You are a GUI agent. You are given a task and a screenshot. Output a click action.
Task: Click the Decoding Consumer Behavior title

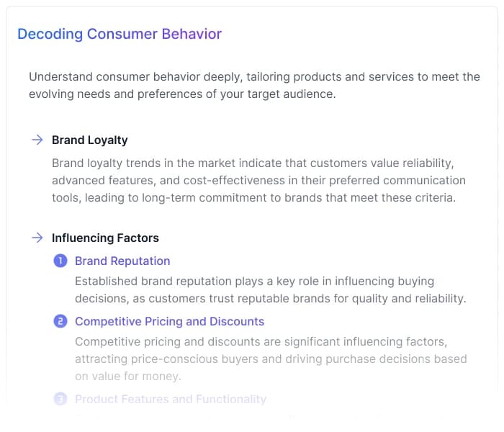tap(120, 34)
